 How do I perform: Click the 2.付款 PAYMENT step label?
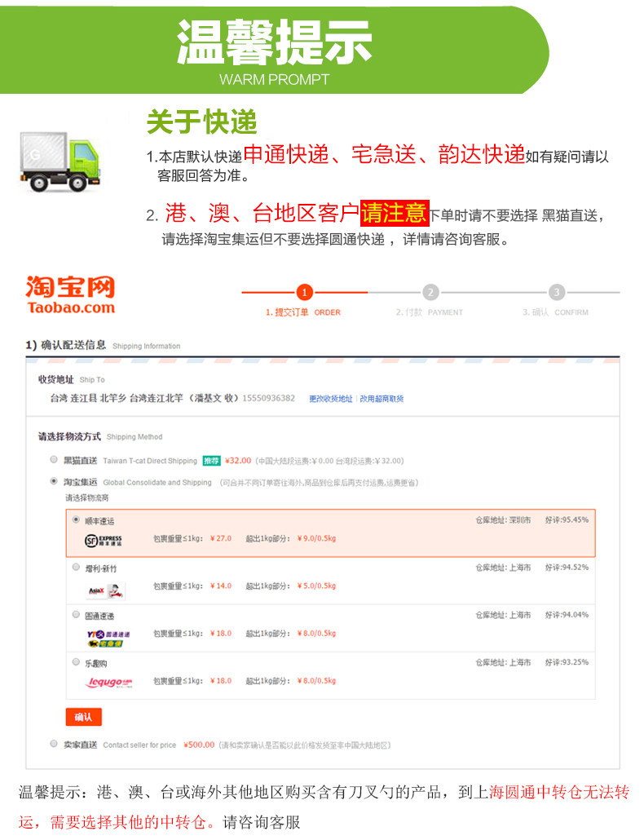click(x=430, y=312)
